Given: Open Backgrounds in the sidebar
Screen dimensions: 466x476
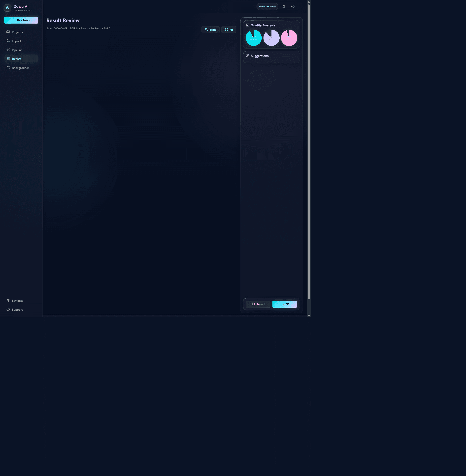Looking at the screenshot, I should tap(21, 68).
